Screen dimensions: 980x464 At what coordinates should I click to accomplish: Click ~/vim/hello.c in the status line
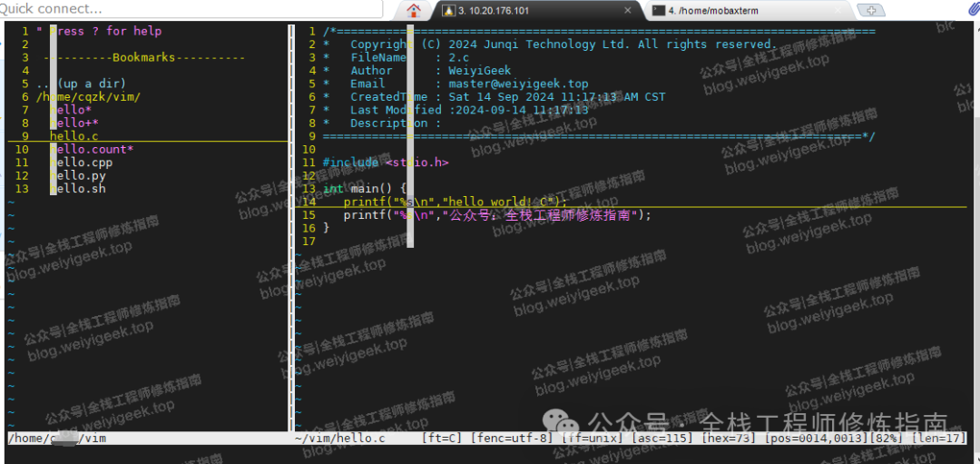pyautogui.click(x=339, y=439)
